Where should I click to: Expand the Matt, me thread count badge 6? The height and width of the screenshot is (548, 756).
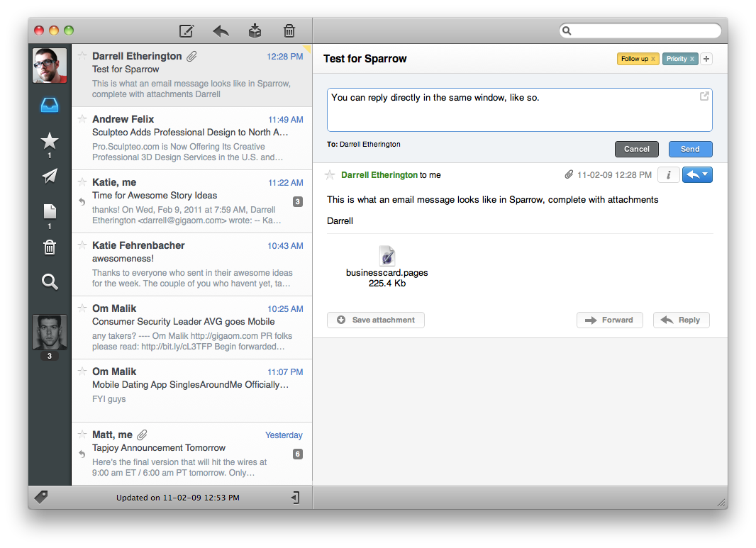click(x=298, y=454)
